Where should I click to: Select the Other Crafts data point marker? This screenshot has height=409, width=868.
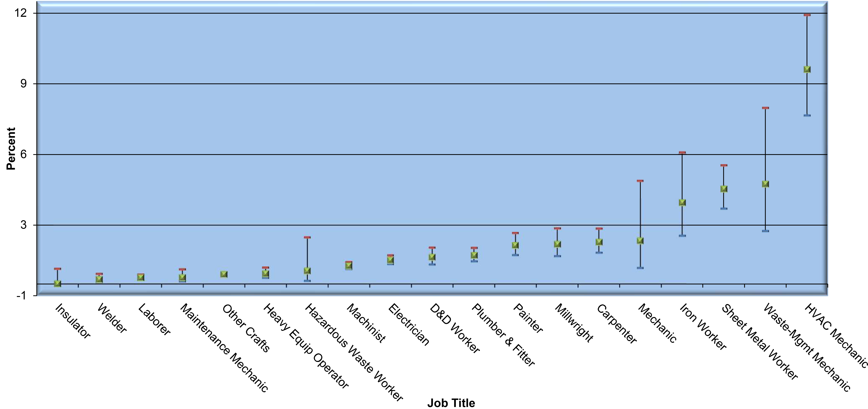224,274
